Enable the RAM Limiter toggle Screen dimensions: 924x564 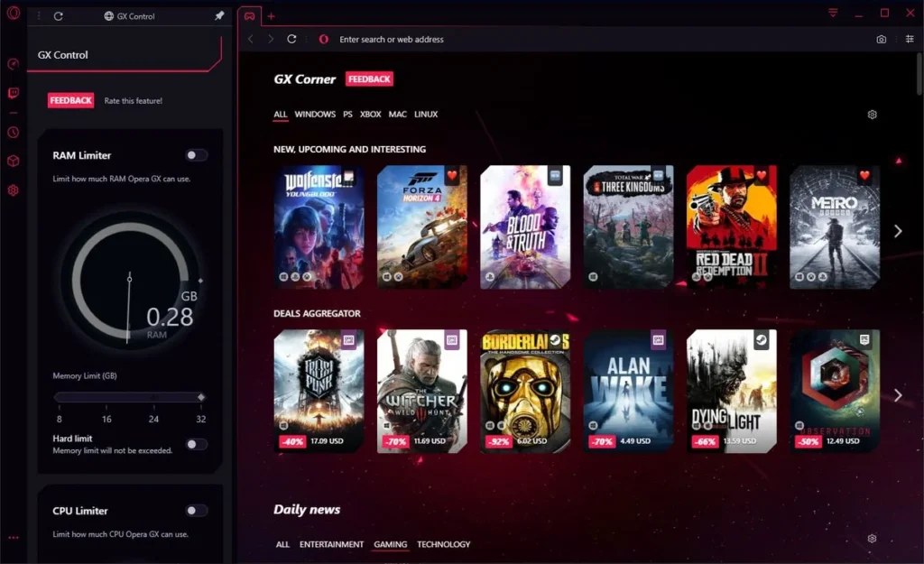[196, 155]
